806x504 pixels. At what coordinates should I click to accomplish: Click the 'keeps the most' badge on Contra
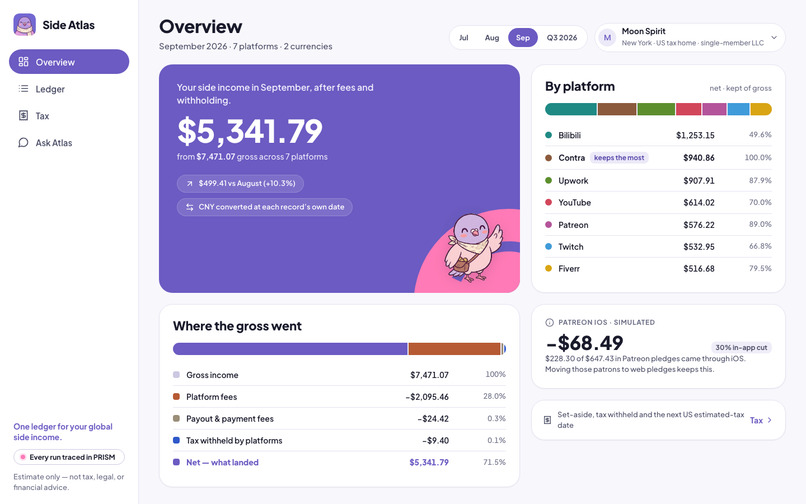(x=619, y=158)
